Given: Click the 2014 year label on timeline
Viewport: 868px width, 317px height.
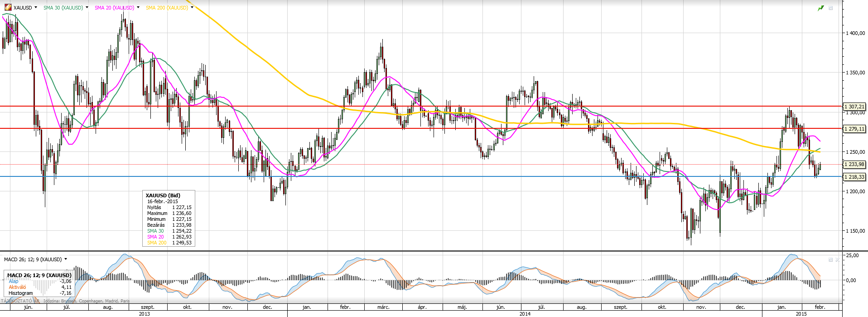Looking at the screenshot, I should [525, 314].
